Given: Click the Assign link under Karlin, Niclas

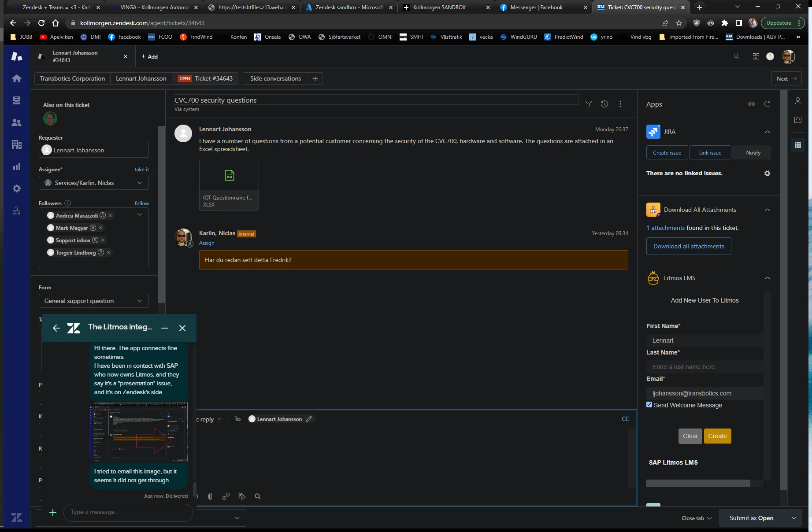Looking at the screenshot, I should coord(207,243).
